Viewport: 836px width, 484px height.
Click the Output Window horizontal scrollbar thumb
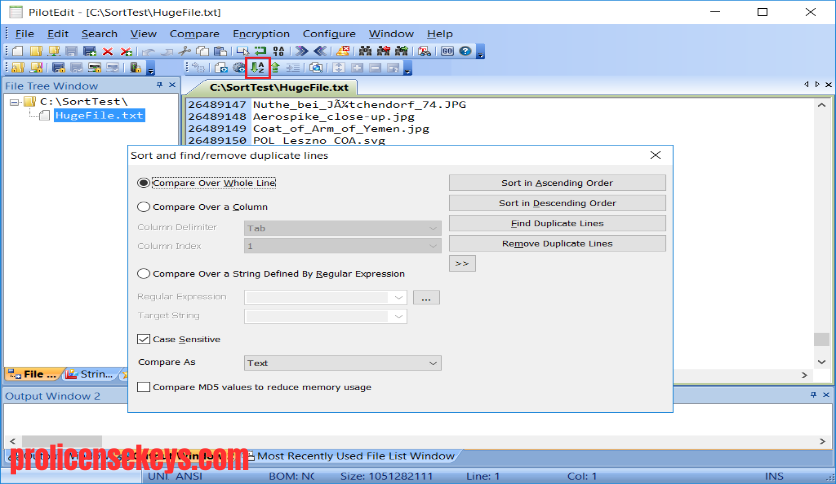click(61, 441)
